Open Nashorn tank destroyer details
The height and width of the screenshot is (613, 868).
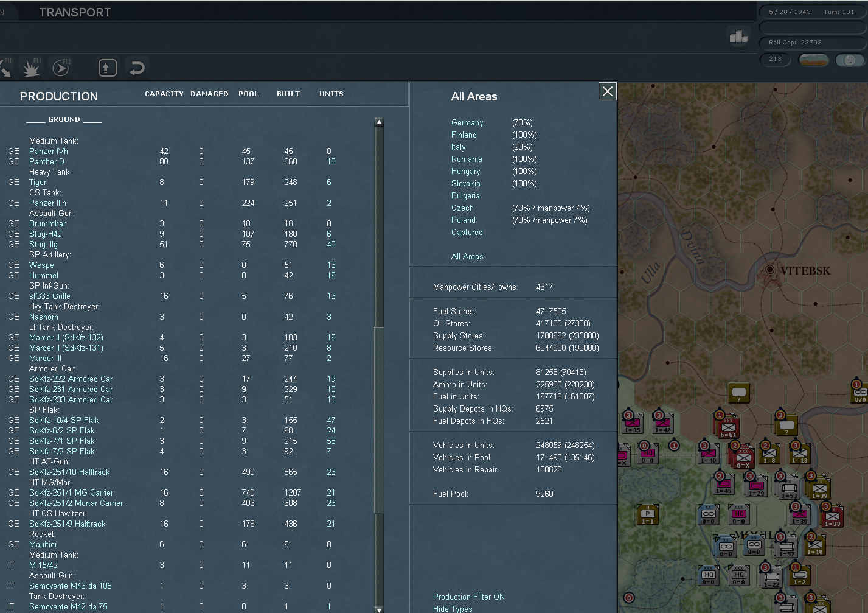click(44, 317)
